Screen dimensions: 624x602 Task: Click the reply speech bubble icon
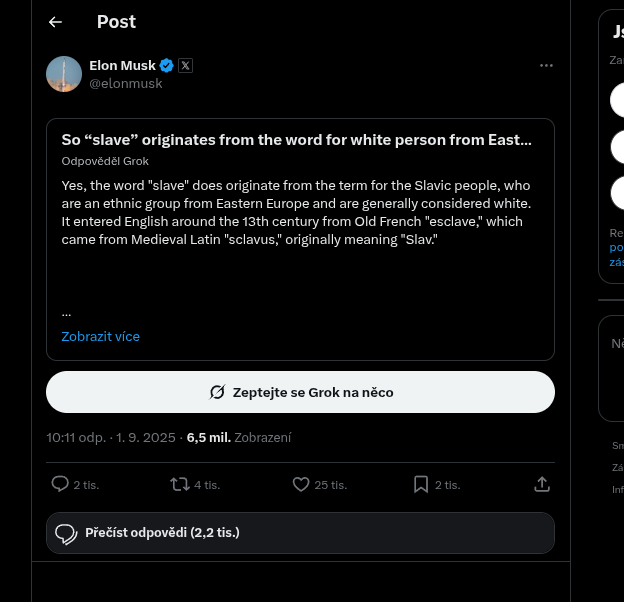[60, 484]
